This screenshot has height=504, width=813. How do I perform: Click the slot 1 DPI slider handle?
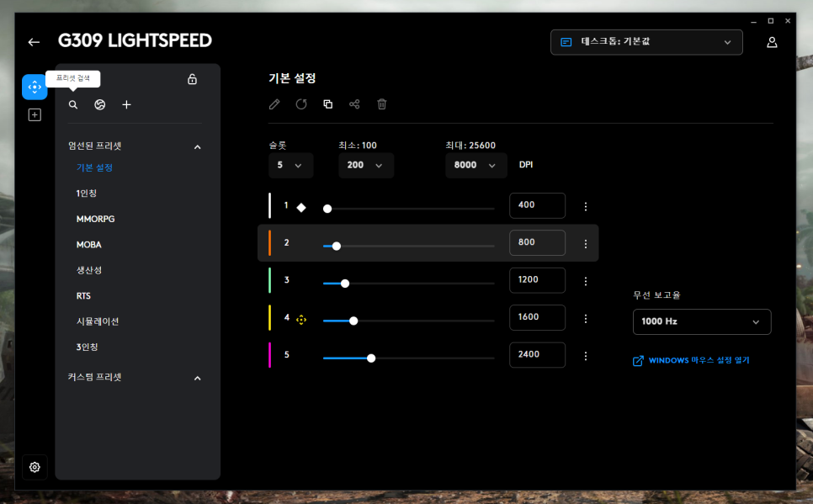click(x=327, y=209)
